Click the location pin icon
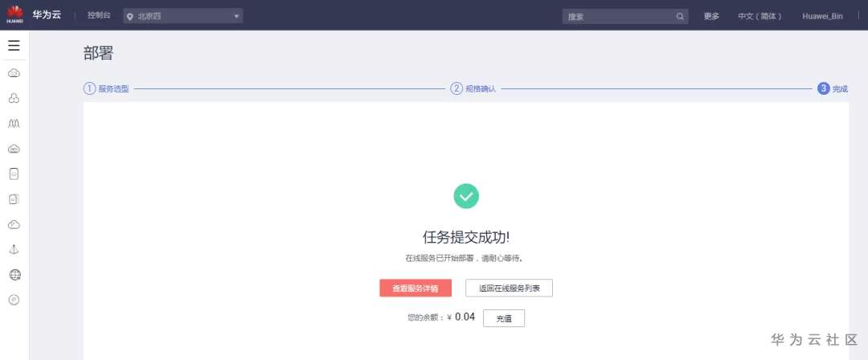868x360 pixels. [x=130, y=17]
